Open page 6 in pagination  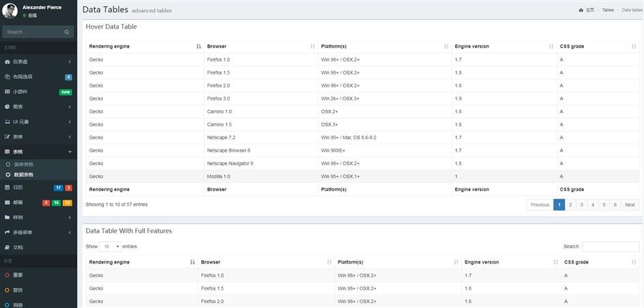click(615, 205)
